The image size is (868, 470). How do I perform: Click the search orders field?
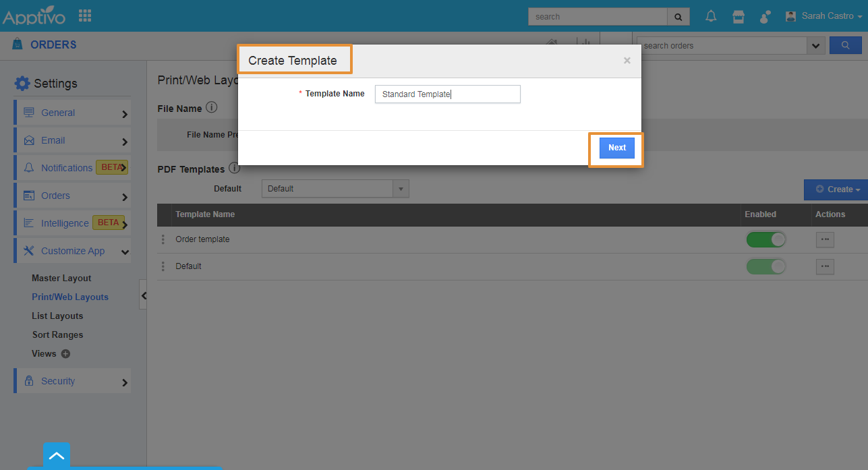click(x=722, y=46)
